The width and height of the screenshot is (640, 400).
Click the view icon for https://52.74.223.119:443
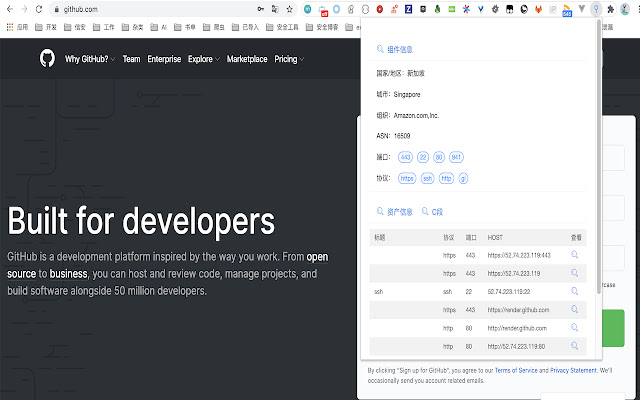(x=575, y=255)
